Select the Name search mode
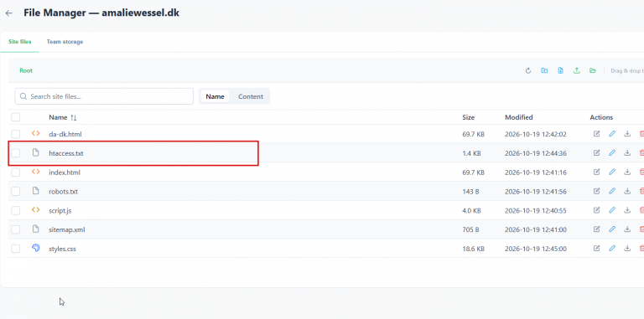644x319 pixels. tap(215, 96)
